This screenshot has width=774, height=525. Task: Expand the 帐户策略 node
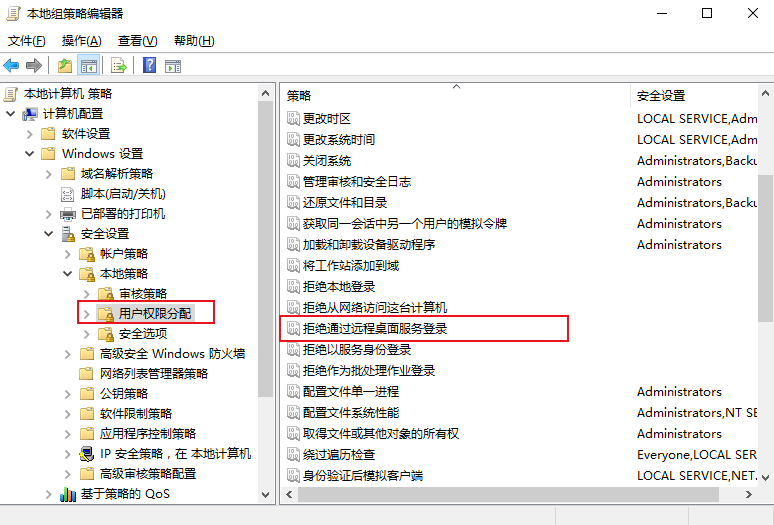(x=68, y=254)
